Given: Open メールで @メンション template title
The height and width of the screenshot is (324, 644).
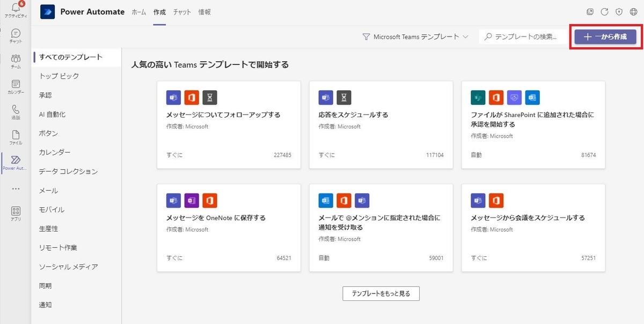Looking at the screenshot, I should click(x=379, y=222).
